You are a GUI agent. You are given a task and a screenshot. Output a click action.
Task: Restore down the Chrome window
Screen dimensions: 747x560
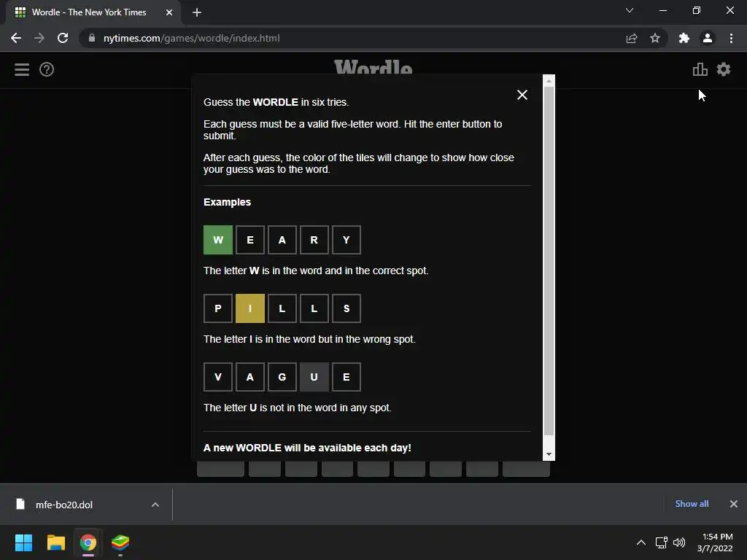pos(697,10)
